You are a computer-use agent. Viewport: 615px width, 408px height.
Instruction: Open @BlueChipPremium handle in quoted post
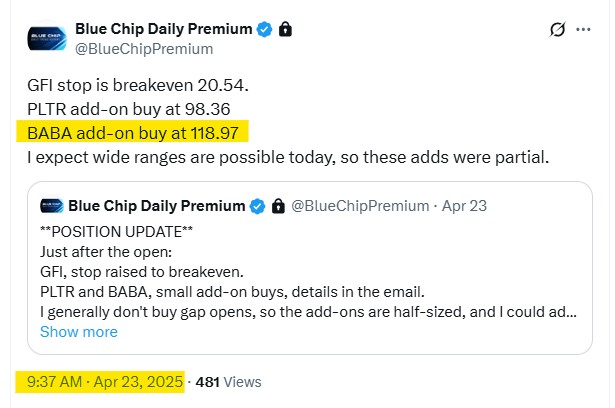[x=360, y=206]
